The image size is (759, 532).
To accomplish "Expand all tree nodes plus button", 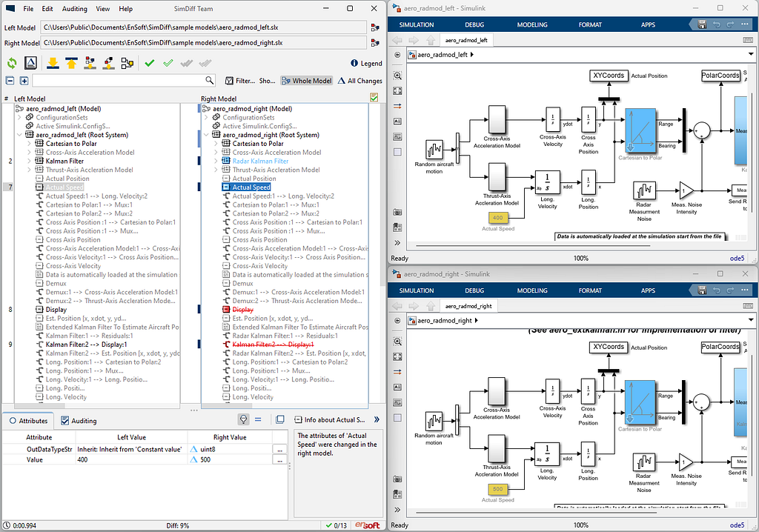I will (24, 81).
